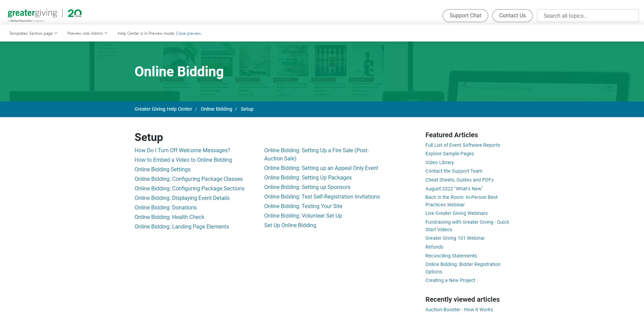
Task: Open the Online Bidding Settings article
Action: (x=162, y=169)
